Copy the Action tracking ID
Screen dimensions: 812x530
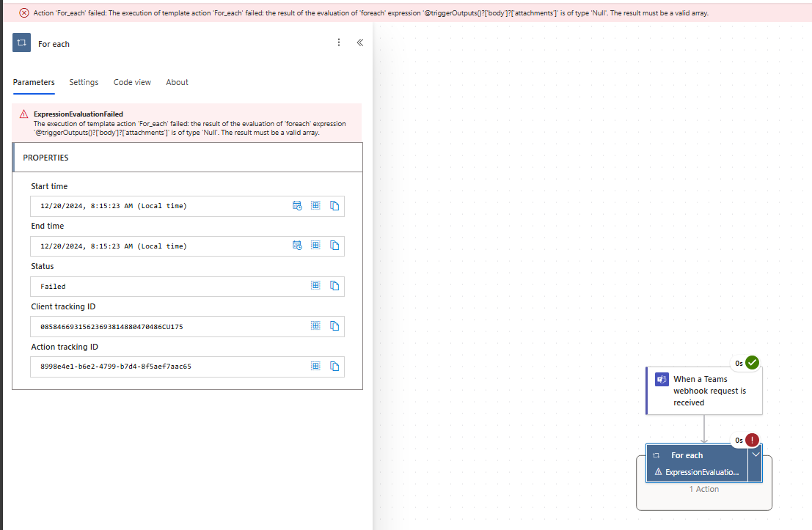[334, 367]
